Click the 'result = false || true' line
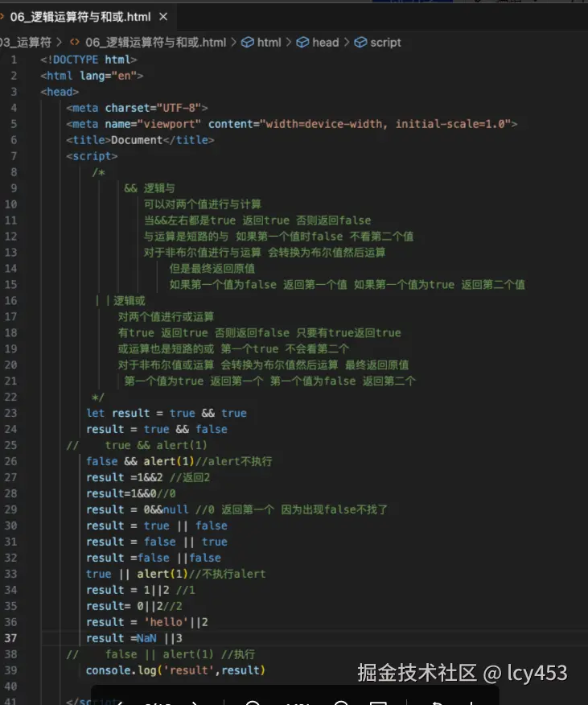Screen dimensions: 588x705 pos(156,542)
